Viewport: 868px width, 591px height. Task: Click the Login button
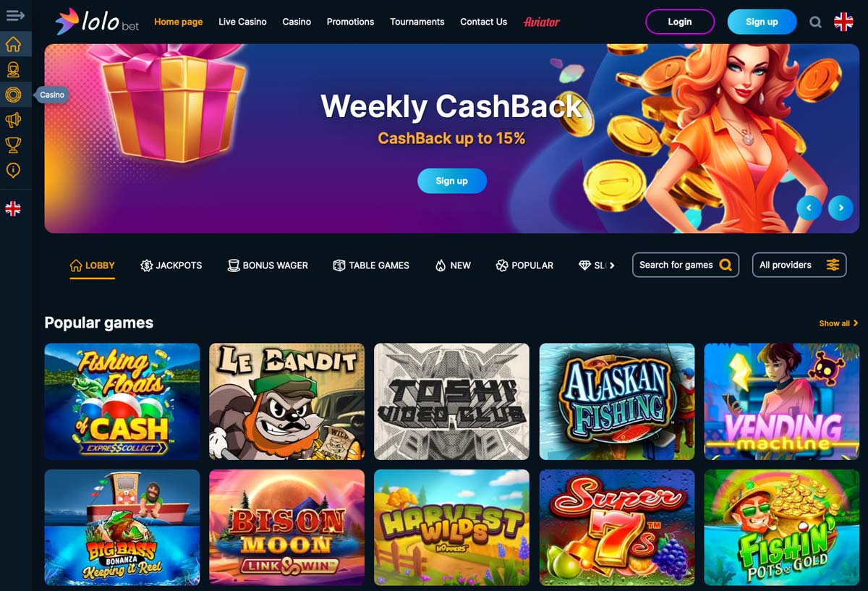pos(680,22)
